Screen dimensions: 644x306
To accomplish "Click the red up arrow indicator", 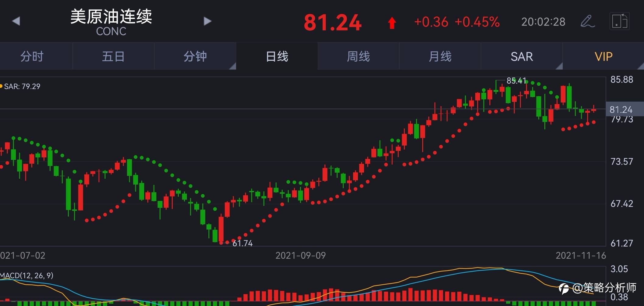I will click(392, 23).
